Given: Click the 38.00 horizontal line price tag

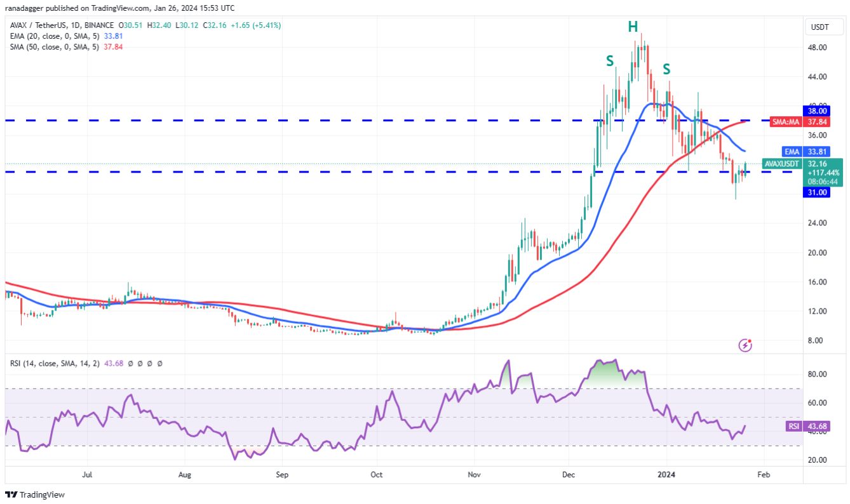Looking at the screenshot, I should [x=818, y=110].
